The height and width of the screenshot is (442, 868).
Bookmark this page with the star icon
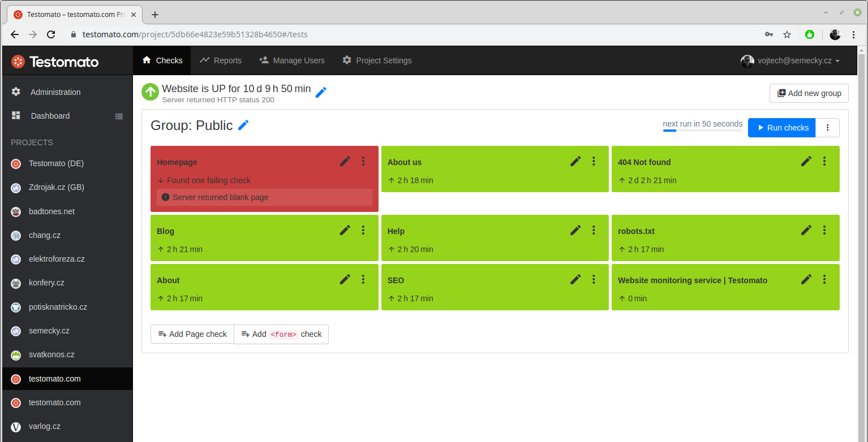787,34
